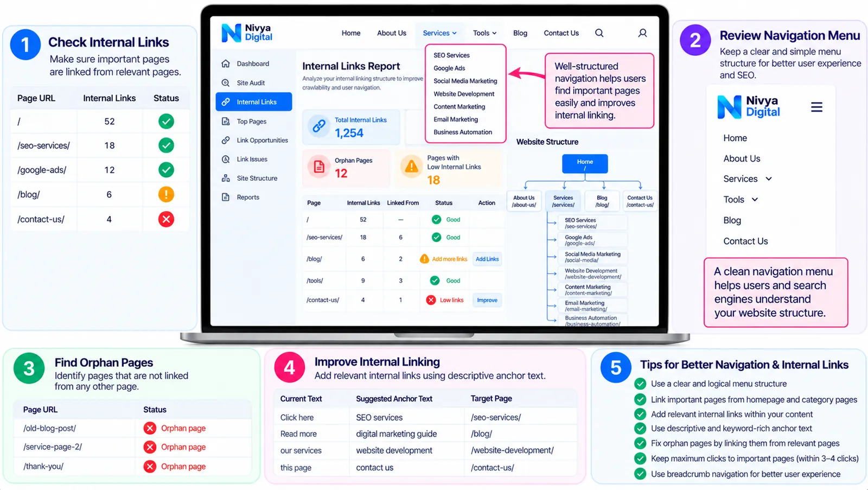This screenshot has width=868, height=490.
Task: Click the Low Internal Links warning icon
Action: point(412,167)
